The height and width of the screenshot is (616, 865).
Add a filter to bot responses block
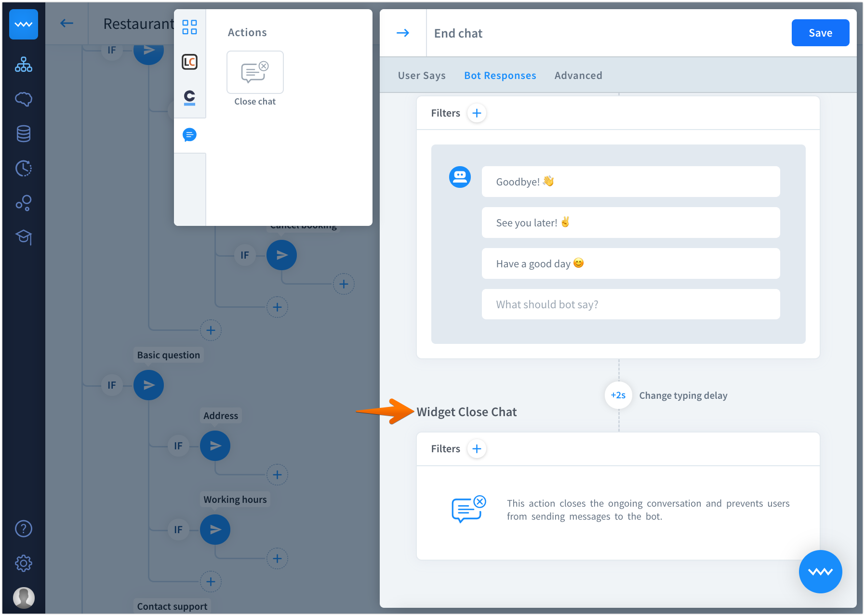(x=477, y=113)
